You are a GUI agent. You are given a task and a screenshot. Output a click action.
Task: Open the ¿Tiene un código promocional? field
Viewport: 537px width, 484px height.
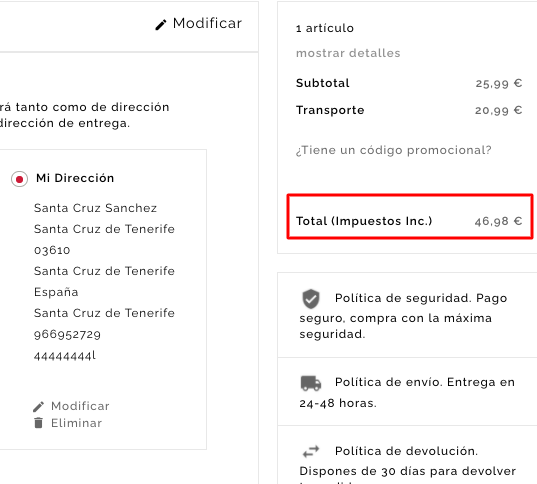(394, 150)
